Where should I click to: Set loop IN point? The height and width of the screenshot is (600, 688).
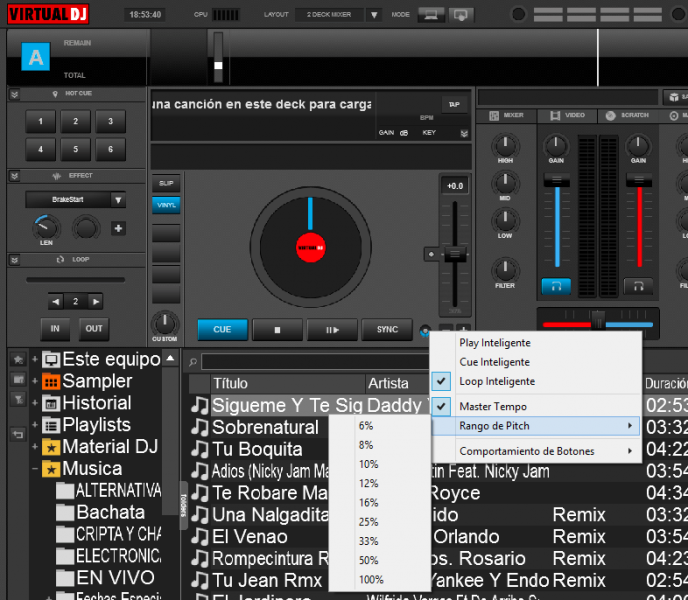pos(55,329)
